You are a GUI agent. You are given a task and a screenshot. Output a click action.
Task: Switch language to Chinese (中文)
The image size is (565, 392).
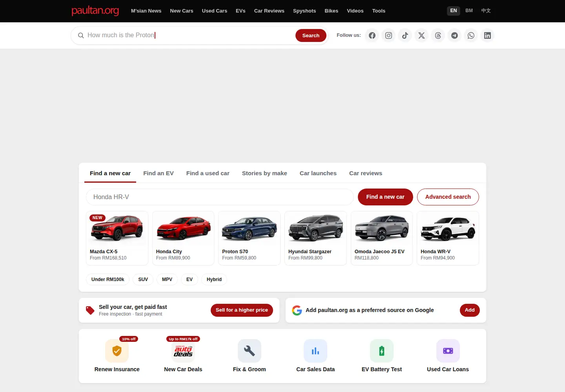[486, 11]
